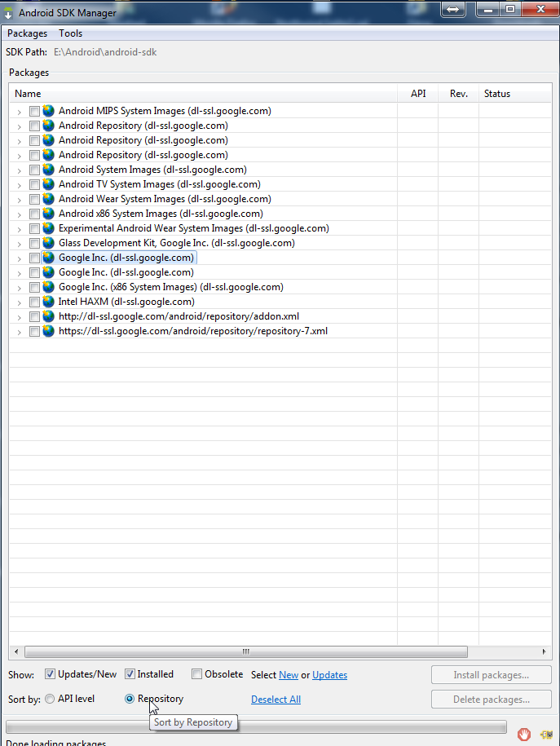Expand the Android x86 System Images node

(20, 214)
